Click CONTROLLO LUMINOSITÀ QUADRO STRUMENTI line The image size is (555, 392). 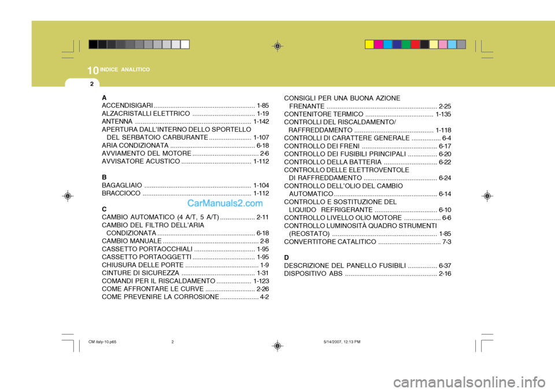point(360,225)
